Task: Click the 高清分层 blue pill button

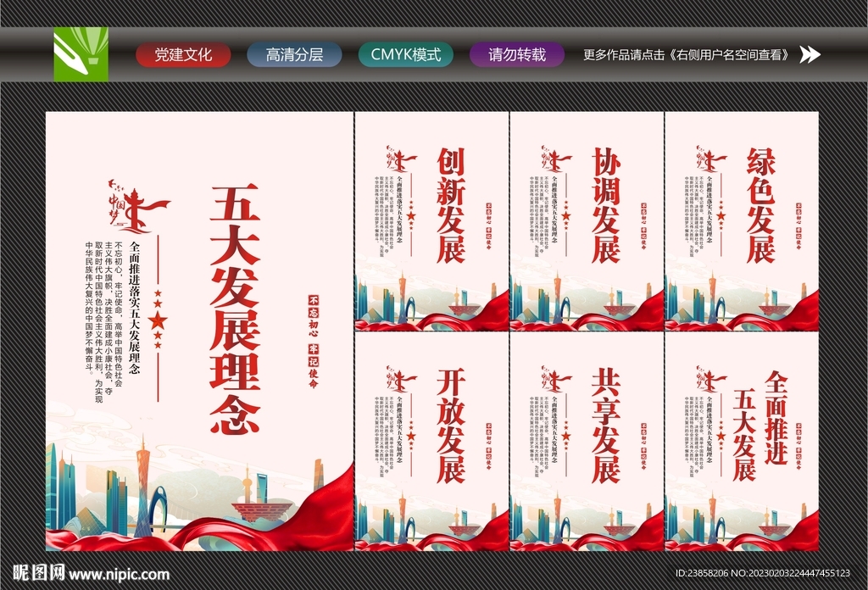Action: [294, 55]
